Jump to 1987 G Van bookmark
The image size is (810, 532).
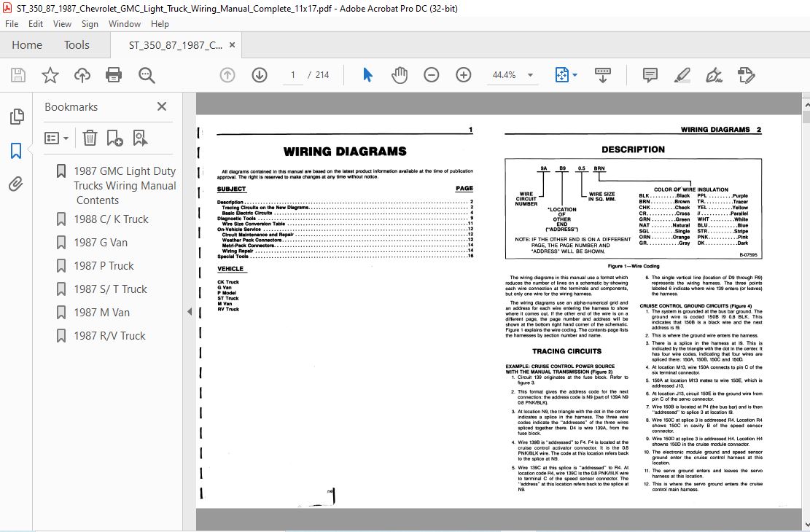point(100,242)
